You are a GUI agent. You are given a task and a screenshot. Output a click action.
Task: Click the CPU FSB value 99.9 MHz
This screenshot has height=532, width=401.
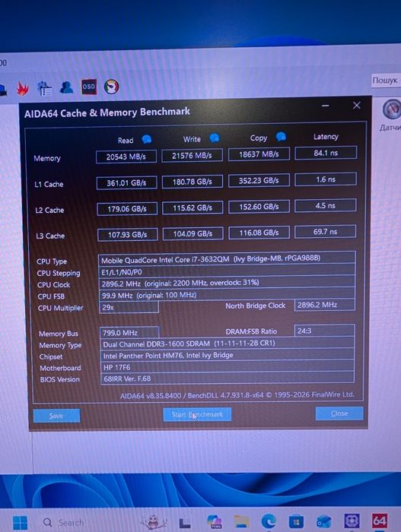[x=227, y=295]
